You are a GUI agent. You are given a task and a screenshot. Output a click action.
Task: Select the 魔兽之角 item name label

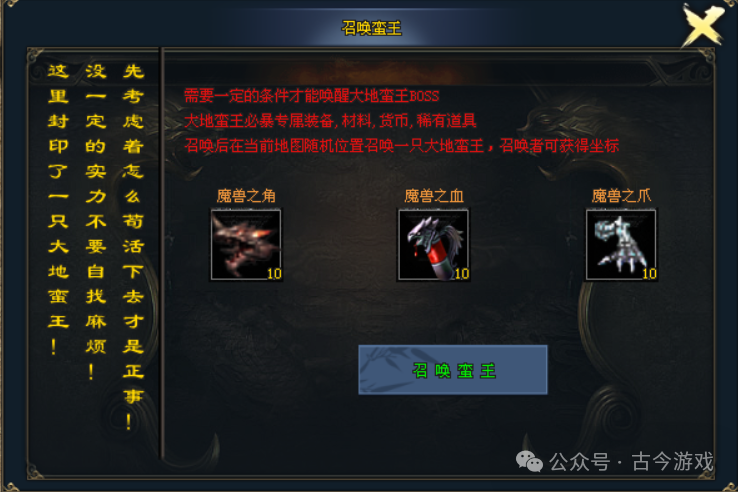point(246,196)
